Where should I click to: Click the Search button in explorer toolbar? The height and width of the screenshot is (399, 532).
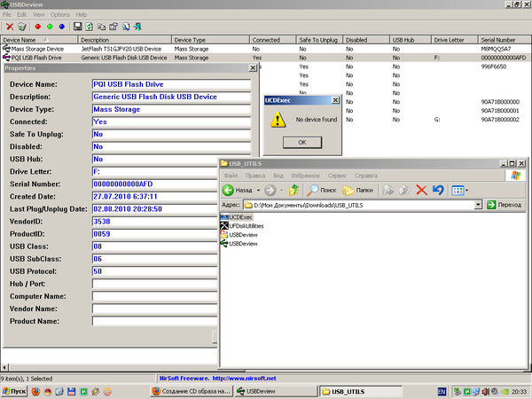(x=321, y=190)
